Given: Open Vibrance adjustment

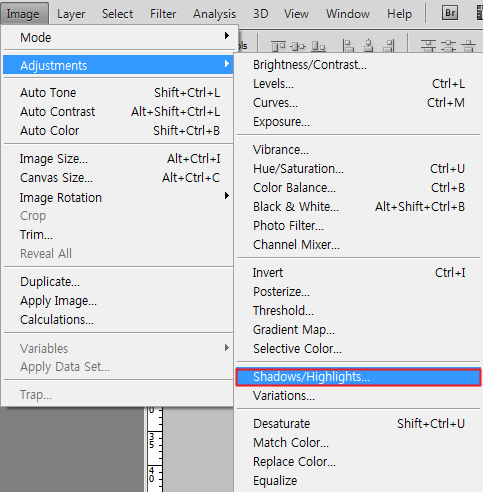Looking at the screenshot, I should [358, 150].
